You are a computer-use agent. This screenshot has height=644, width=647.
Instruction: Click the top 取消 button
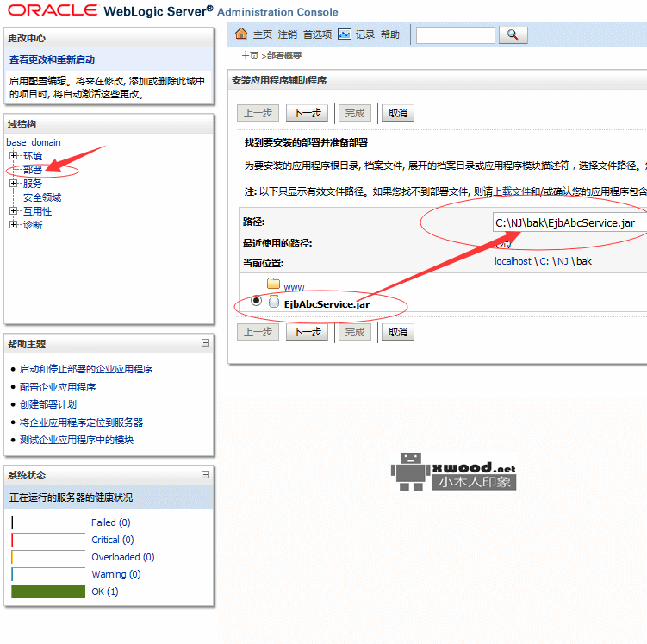click(398, 113)
